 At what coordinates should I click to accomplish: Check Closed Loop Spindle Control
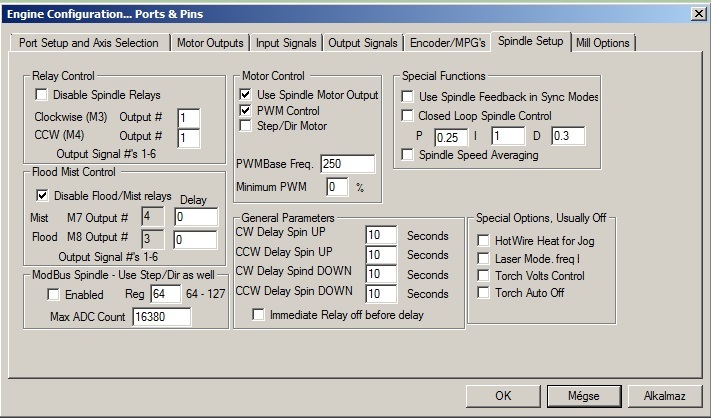coord(407,116)
